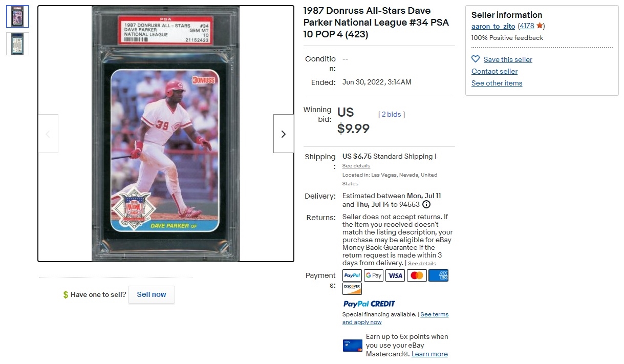The height and width of the screenshot is (364, 624).
Task: Open seller profile aaron_to_zito
Action: coord(493,26)
